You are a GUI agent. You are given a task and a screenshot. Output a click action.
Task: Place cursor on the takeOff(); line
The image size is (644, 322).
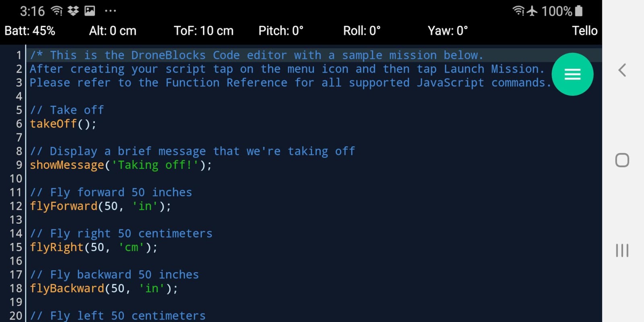tap(63, 124)
